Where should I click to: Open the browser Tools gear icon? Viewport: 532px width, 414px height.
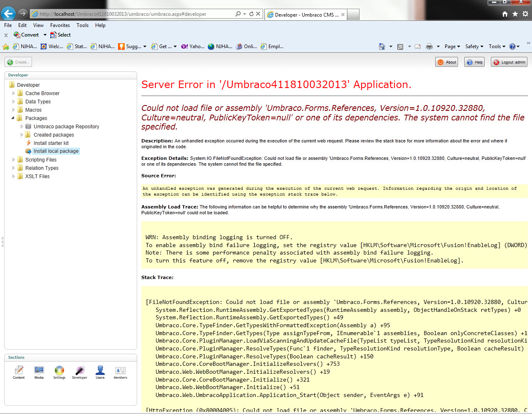click(x=525, y=14)
